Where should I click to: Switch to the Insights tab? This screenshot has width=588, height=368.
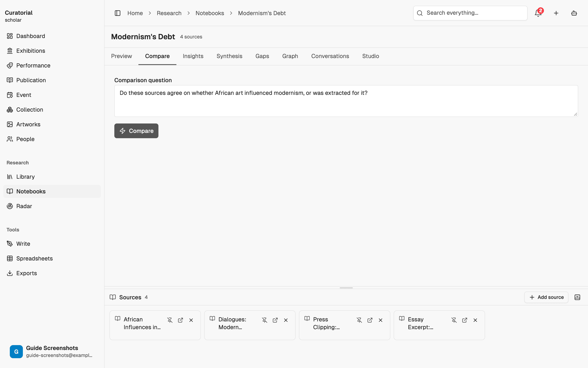tap(193, 56)
